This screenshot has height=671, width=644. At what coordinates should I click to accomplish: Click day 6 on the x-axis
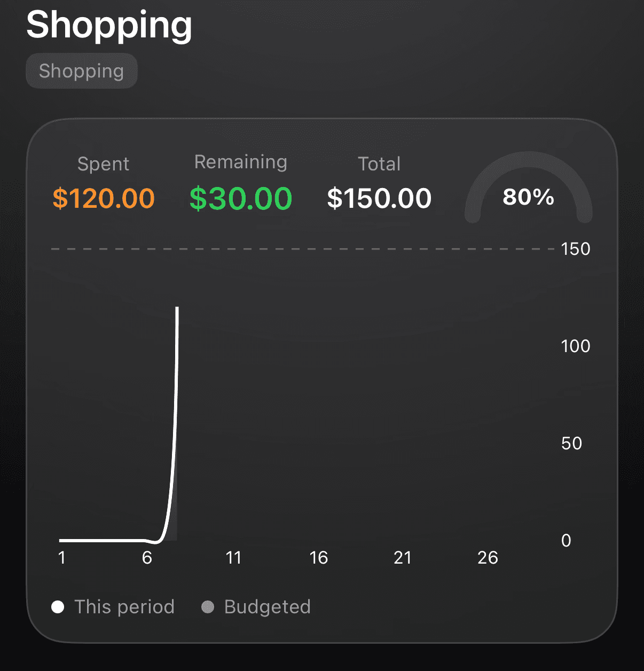[x=147, y=558]
